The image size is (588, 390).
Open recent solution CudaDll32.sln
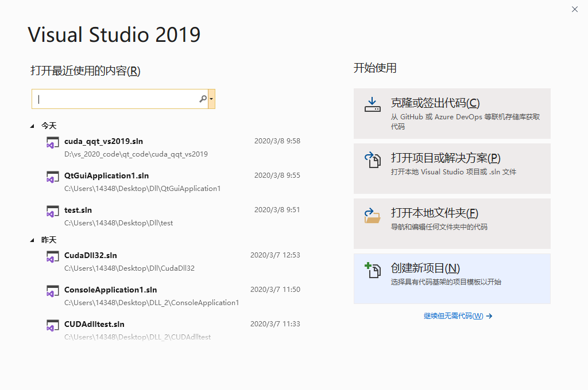(x=90, y=255)
